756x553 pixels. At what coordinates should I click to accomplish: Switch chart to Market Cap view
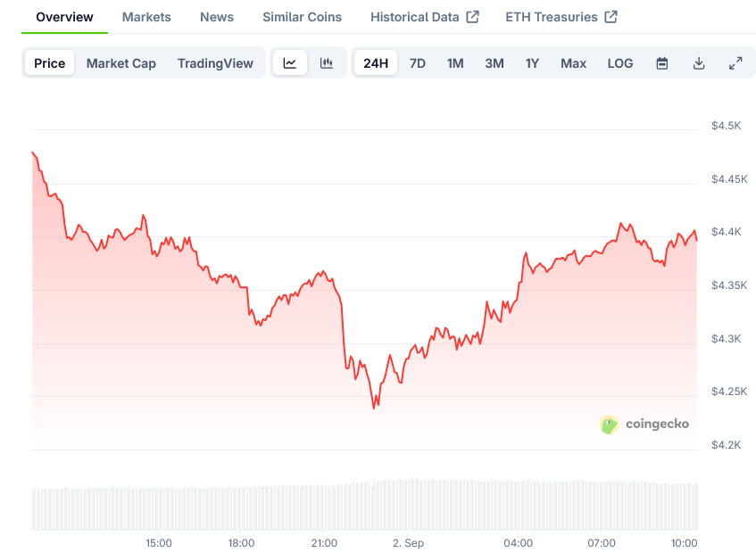pyautogui.click(x=121, y=63)
